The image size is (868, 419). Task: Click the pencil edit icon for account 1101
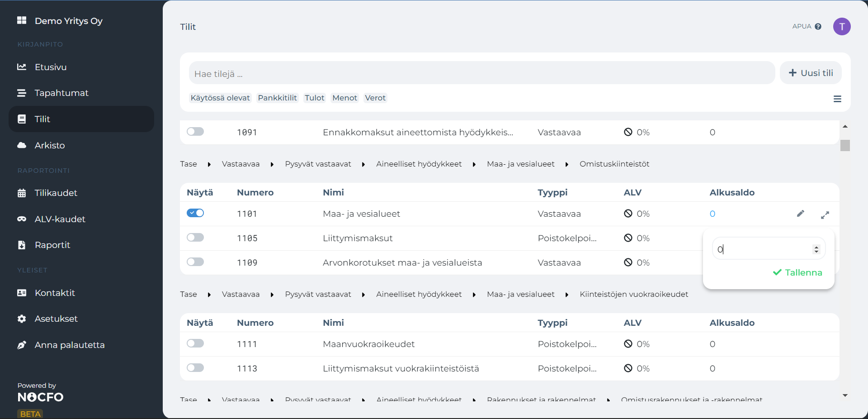coord(800,214)
